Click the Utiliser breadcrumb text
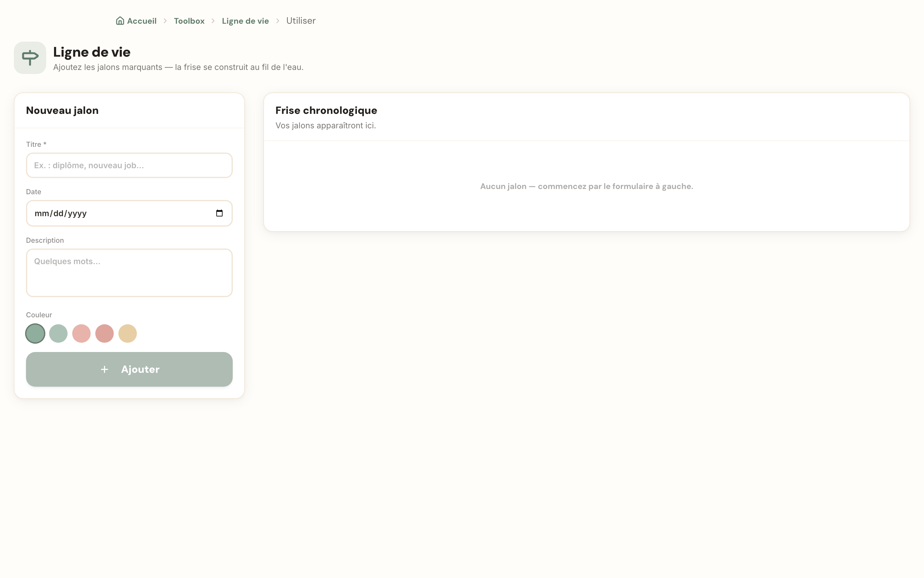924x578 pixels. click(301, 21)
